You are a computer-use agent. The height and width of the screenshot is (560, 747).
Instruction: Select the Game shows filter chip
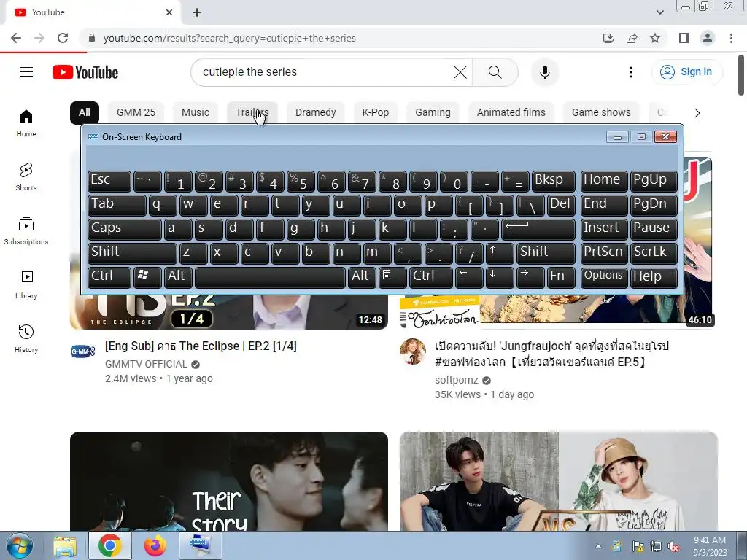coord(601,112)
